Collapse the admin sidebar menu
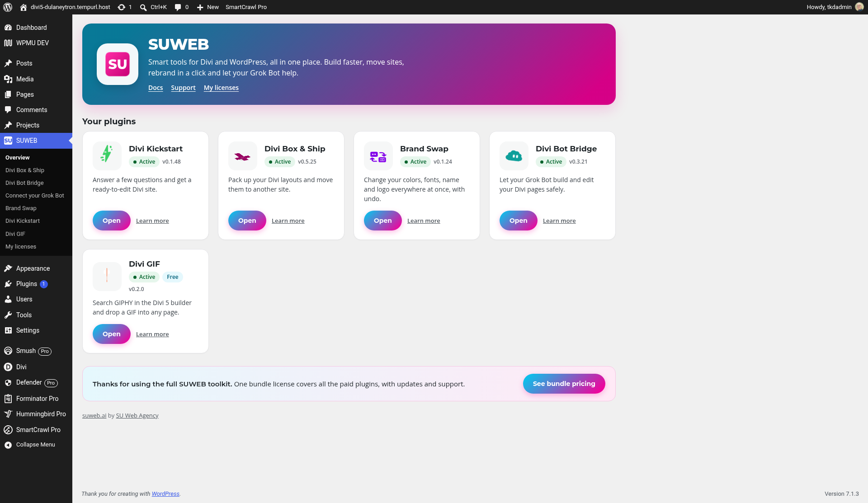This screenshot has width=868, height=503. (x=36, y=445)
